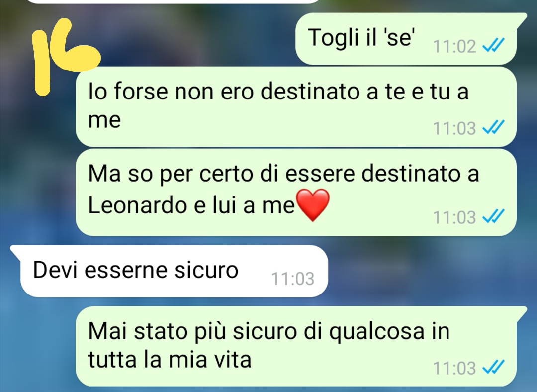537x392 pixels.
Task: Click read ticks on "Mai stato più sicuro"
Action: click(493, 367)
